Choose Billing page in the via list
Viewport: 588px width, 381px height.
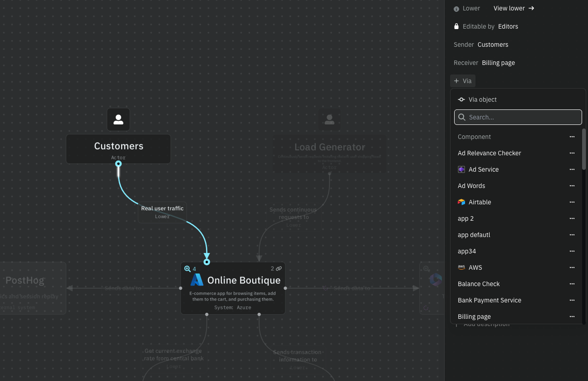(474, 317)
